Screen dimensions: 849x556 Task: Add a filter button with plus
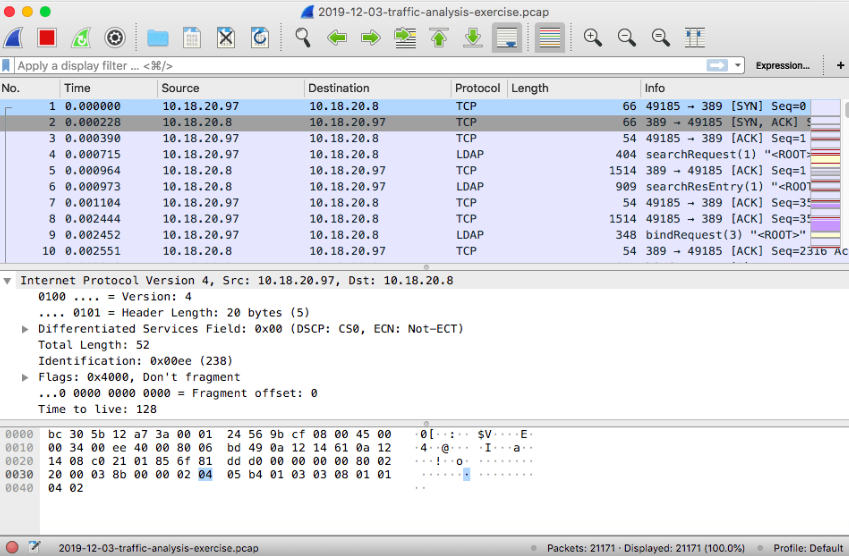[x=840, y=66]
